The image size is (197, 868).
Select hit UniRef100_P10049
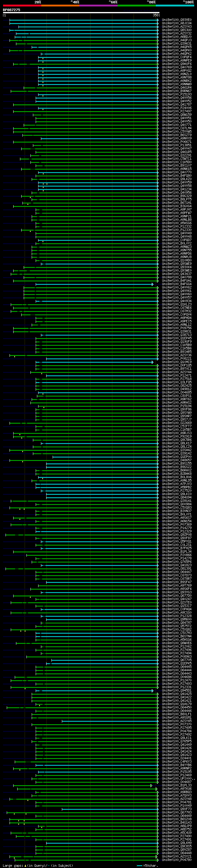(177, 806)
